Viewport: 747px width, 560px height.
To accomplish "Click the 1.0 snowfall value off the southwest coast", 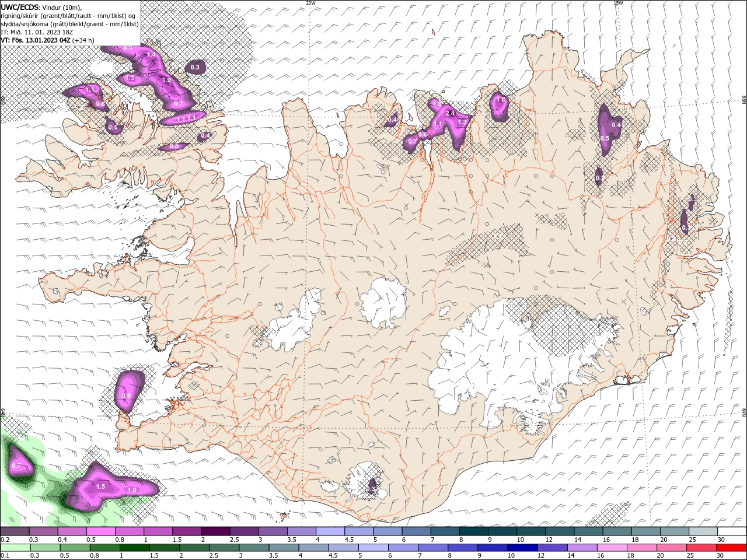I will [132, 491].
